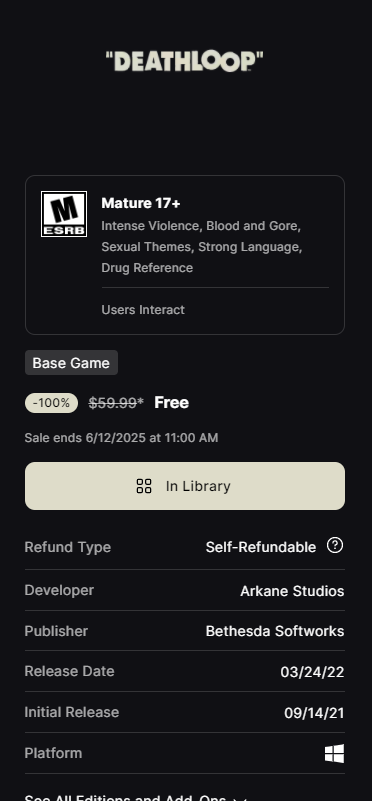Click the DEATHLOOP logo at top
Viewport: 372px width, 801px height.
[184, 61]
